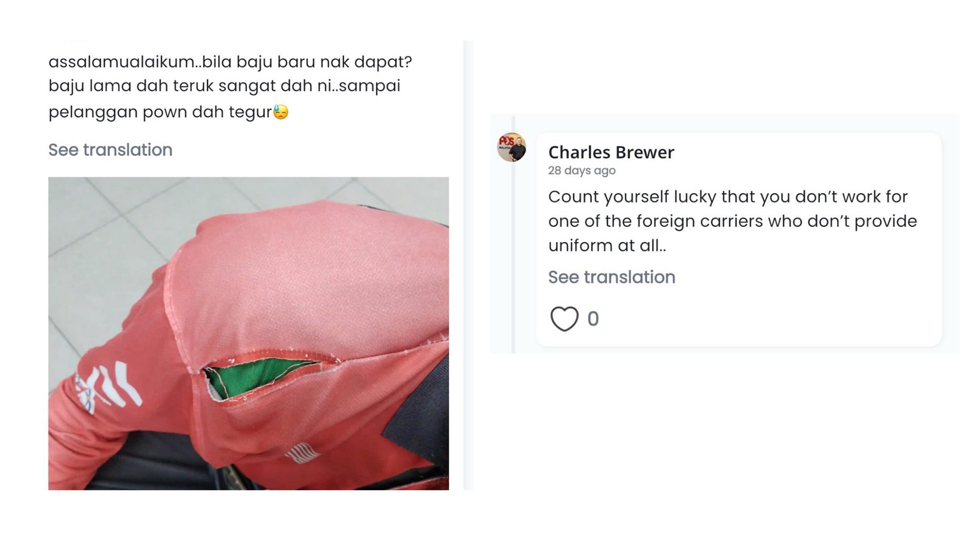Open the torn red uniform photo
Image resolution: width=980 pixels, height=551 pixels.
(249, 334)
